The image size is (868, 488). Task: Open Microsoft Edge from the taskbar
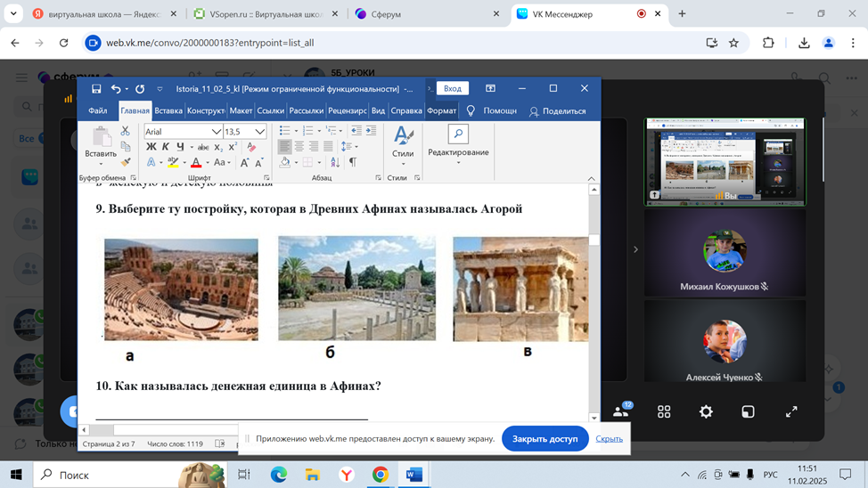pyautogui.click(x=278, y=475)
